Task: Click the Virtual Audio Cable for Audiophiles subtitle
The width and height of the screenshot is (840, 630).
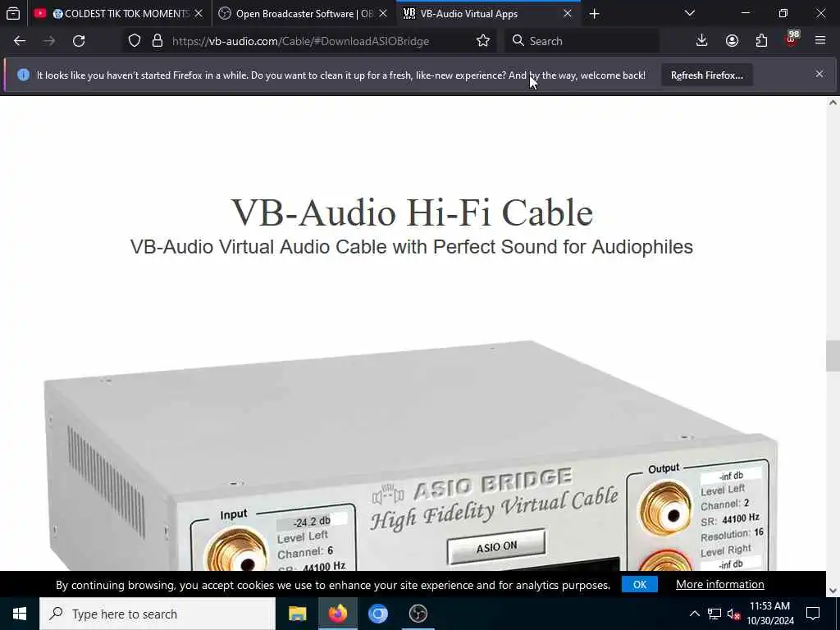Action: [412, 247]
